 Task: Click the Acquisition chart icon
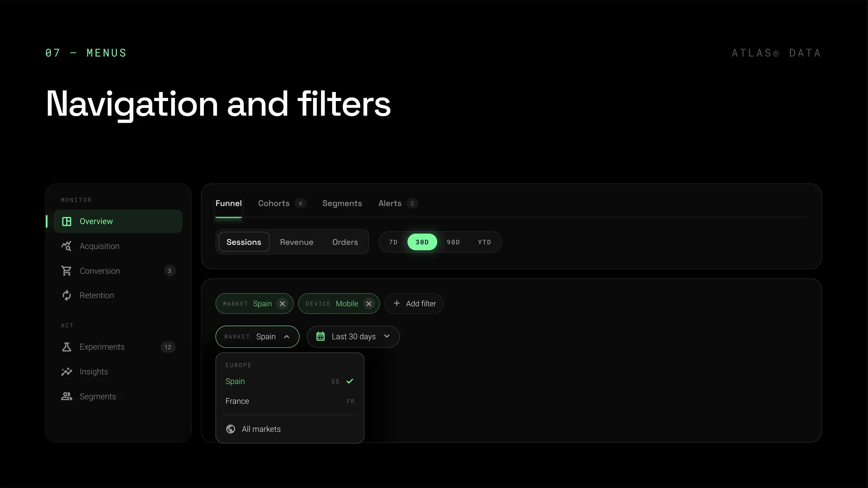(67, 246)
